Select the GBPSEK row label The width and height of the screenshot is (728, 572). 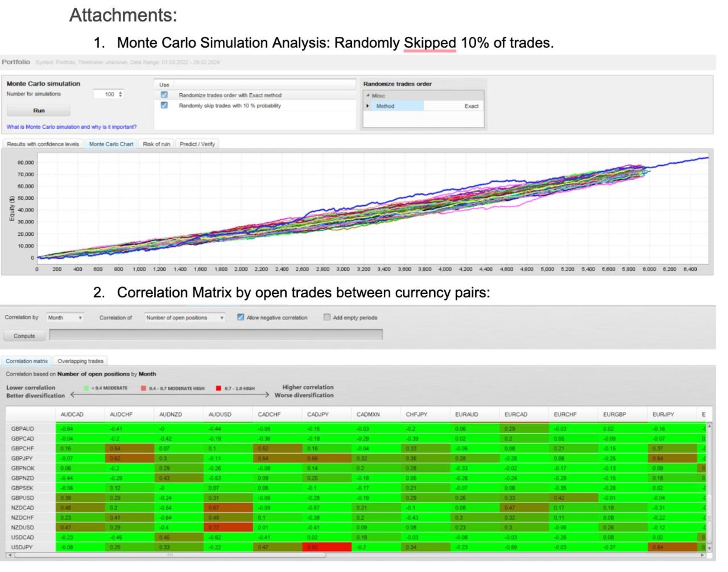[x=23, y=488]
